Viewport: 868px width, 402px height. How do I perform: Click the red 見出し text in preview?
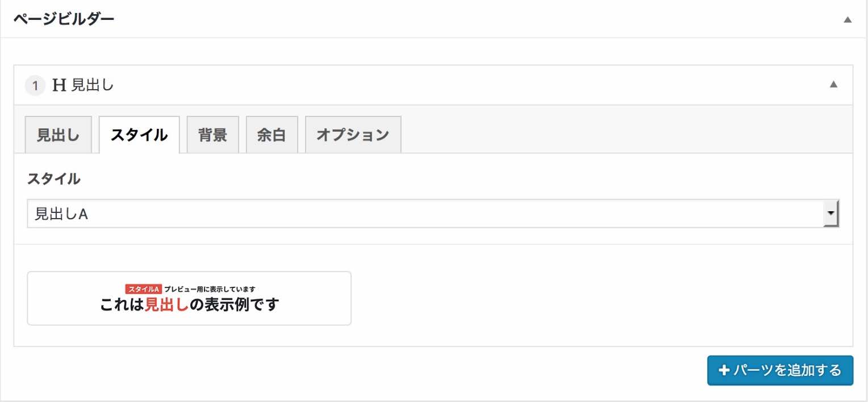166,305
